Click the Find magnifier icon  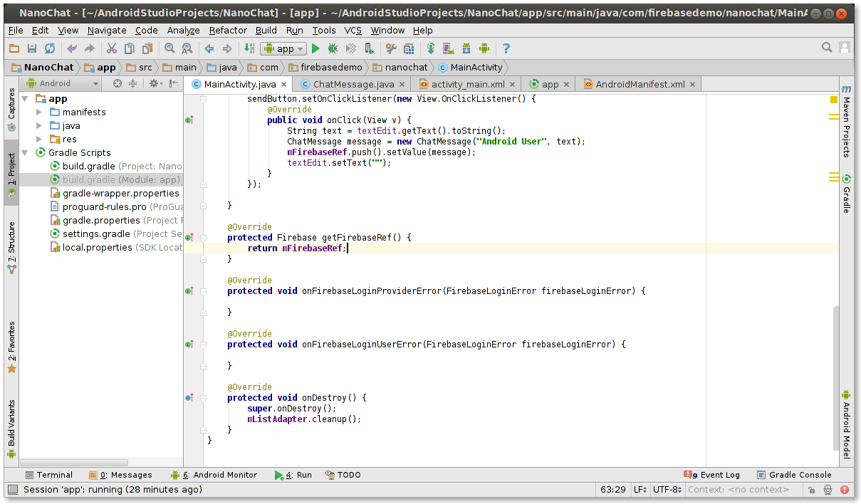[x=169, y=48]
